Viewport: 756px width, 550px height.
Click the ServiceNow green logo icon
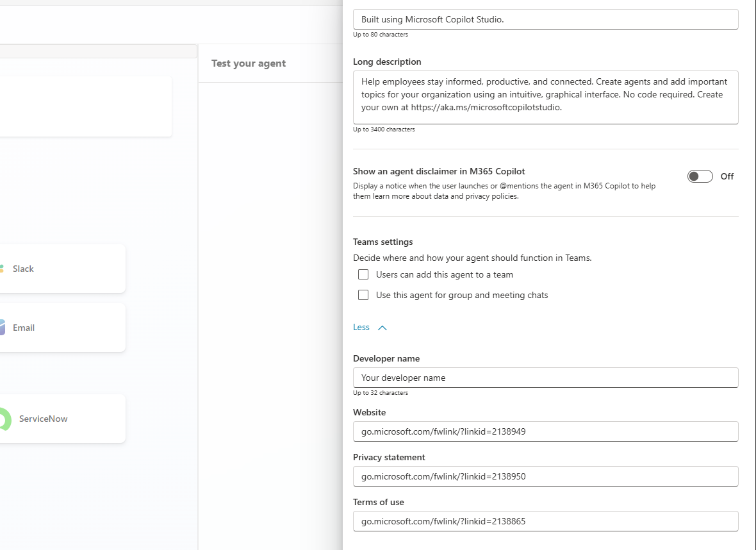coord(5,419)
